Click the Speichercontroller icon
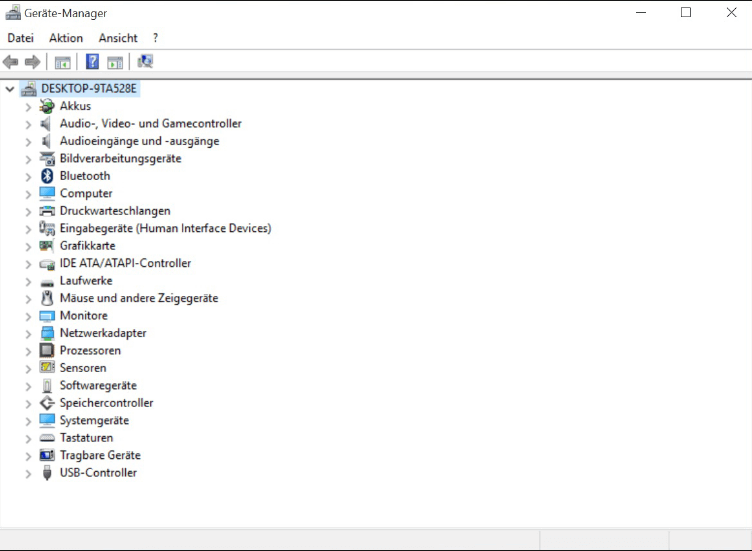752x551 pixels. click(47, 403)
